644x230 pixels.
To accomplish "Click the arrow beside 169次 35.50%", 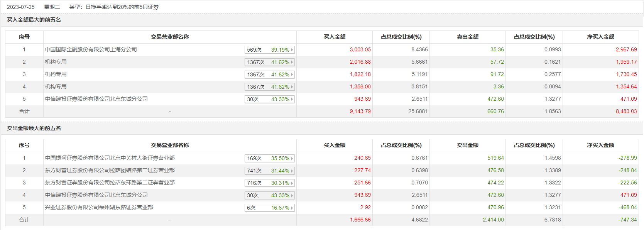I will (x=292, y=158).
